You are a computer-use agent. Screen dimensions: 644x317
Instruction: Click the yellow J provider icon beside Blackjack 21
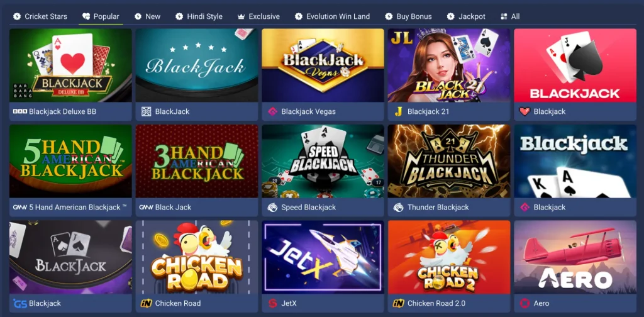pos(398,111)
